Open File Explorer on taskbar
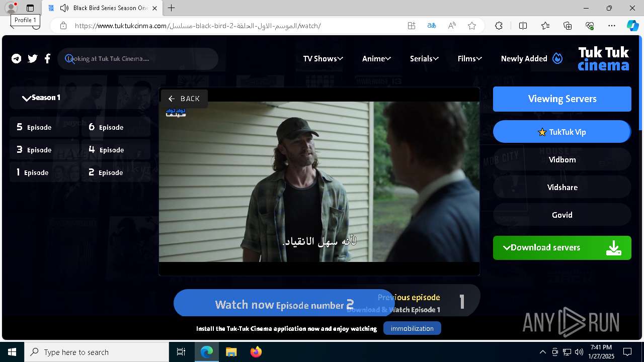Viewport: 644px width, 362px height. (231, 352)
